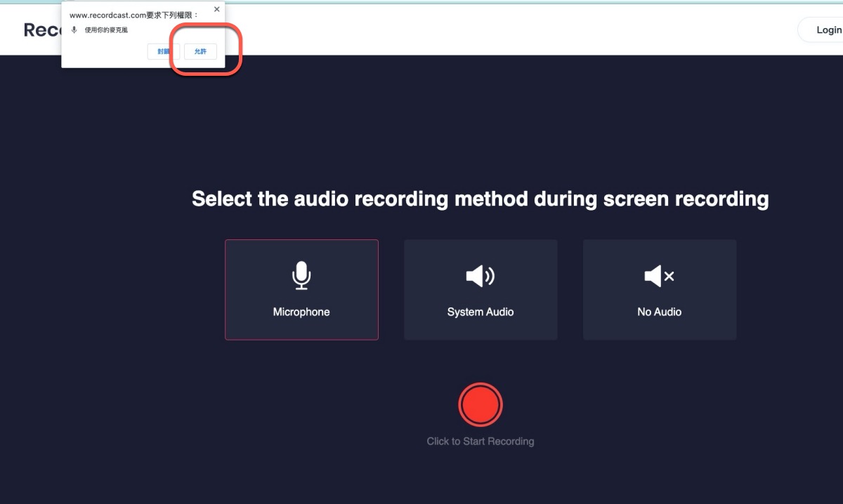Click the small microphone icon in permission popup
843x504 pixels.
pos(74,30)
